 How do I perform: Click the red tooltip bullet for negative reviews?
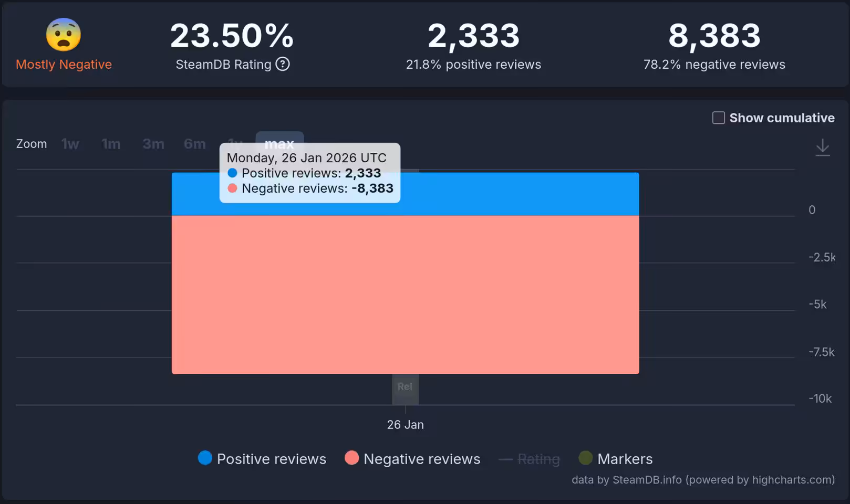click(x=232, y=188)
